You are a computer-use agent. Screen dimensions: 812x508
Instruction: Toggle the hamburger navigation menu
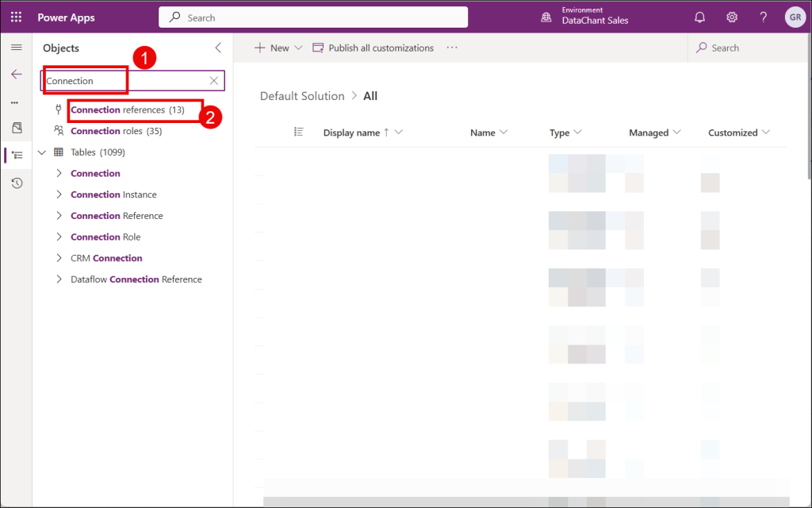pyautogui.click(x=16, y=48)
